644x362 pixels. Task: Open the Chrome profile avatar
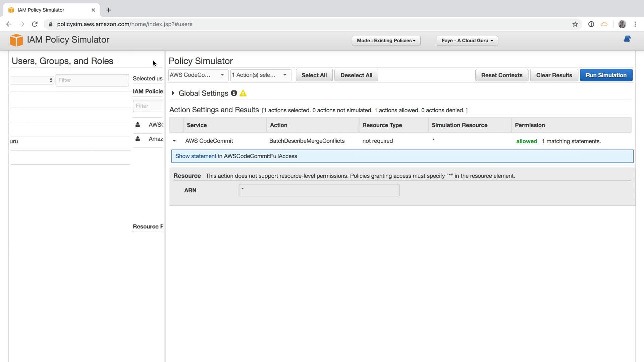pos(622,24)
